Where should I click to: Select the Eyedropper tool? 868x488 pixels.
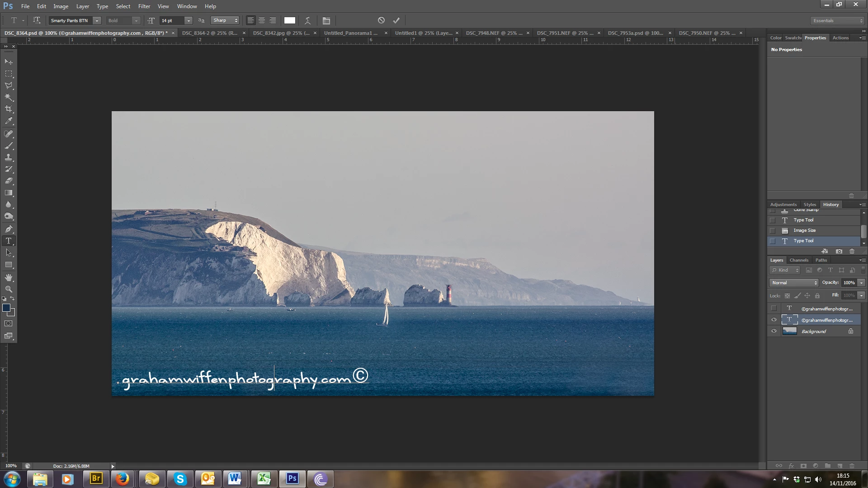[x=9, y=121]
